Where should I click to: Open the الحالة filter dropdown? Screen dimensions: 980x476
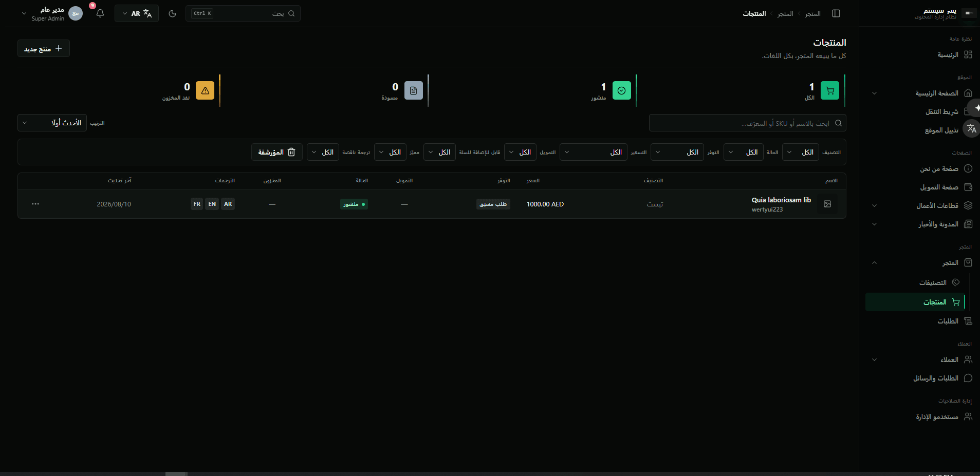click(x=743, y=152)
